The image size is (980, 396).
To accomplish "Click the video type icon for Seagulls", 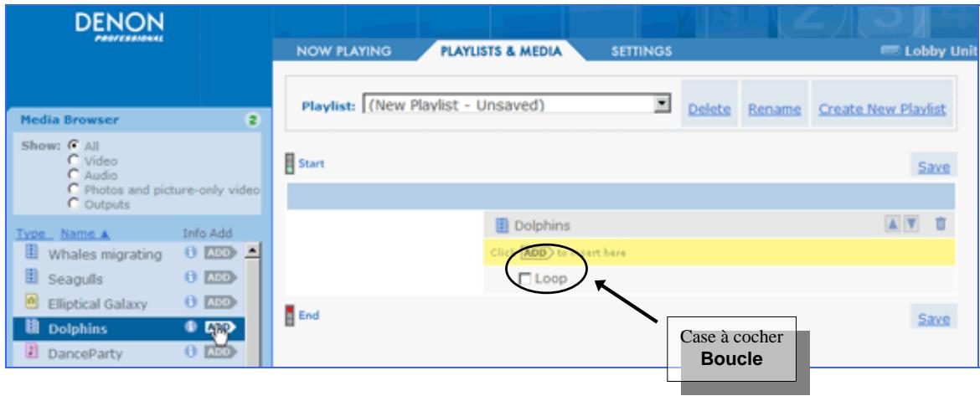I will point(31,277).
